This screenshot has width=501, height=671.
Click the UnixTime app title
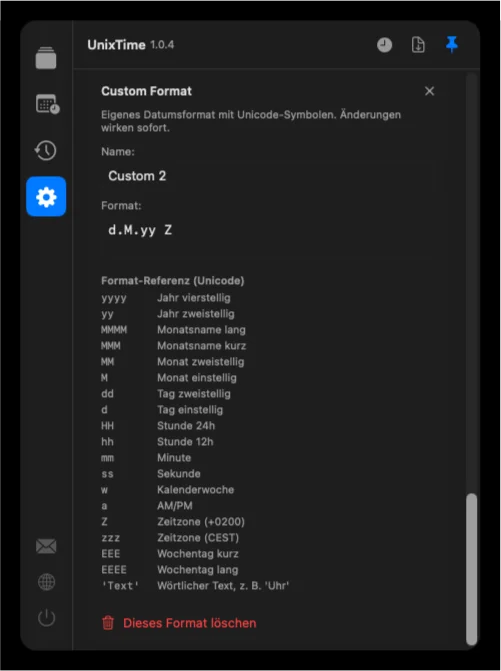pos(116,45)
